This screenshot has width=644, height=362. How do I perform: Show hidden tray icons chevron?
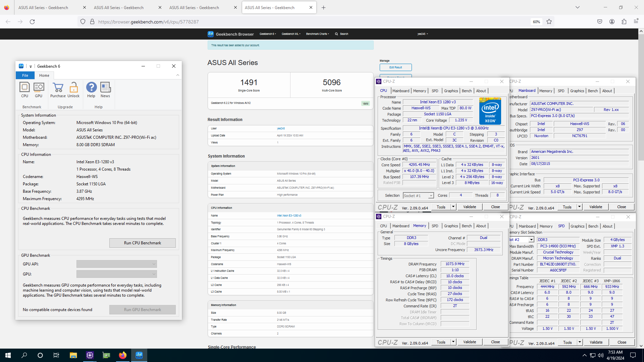(584, 355)
